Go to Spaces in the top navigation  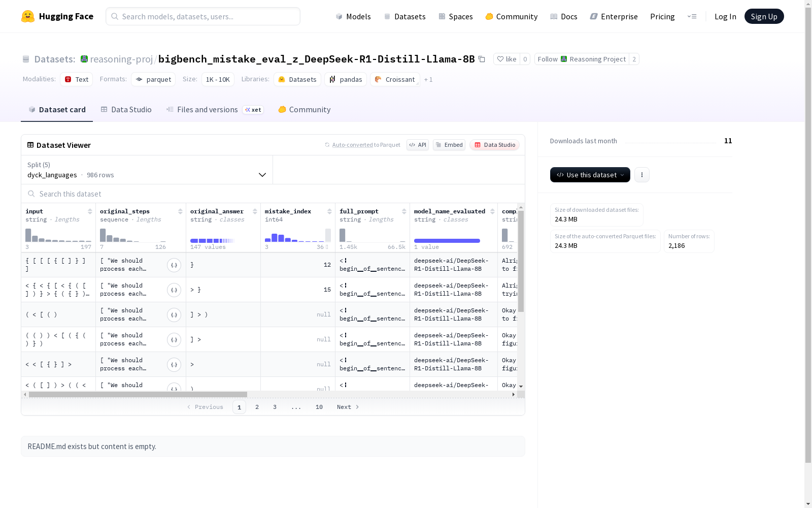[456, 16]
